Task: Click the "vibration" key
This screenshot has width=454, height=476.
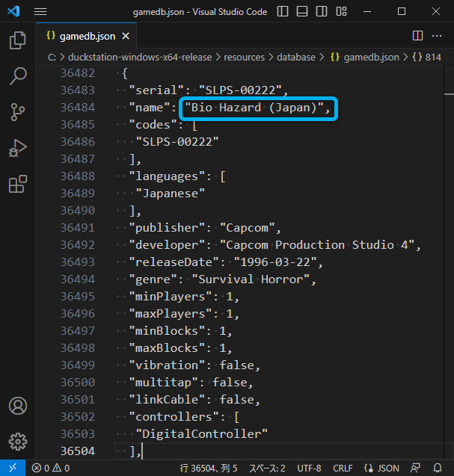Action: point(167,365)
